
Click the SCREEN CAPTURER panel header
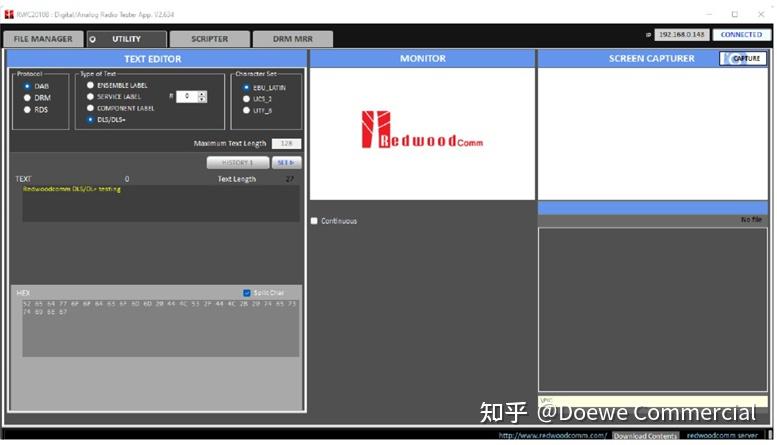(652, 58)
